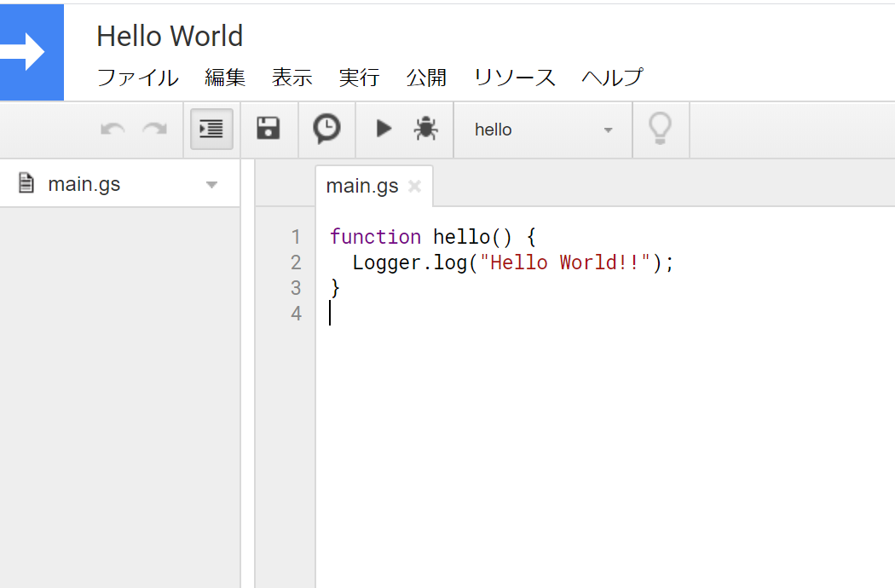Click the blue arrow Apps Script logo
895x588 pixels.
coord(32,53)
